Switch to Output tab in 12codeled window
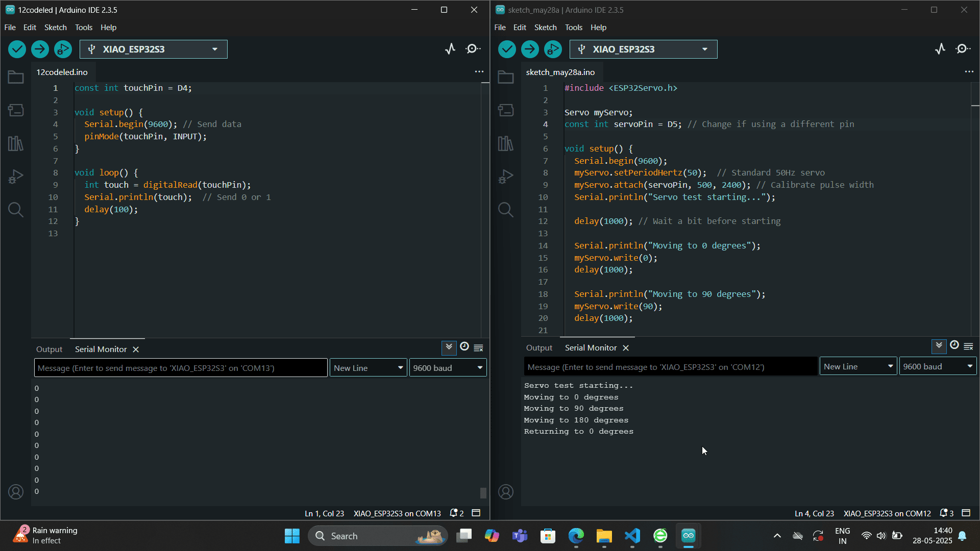Viewport: 980px width, 551px height. tap(49, 349)
